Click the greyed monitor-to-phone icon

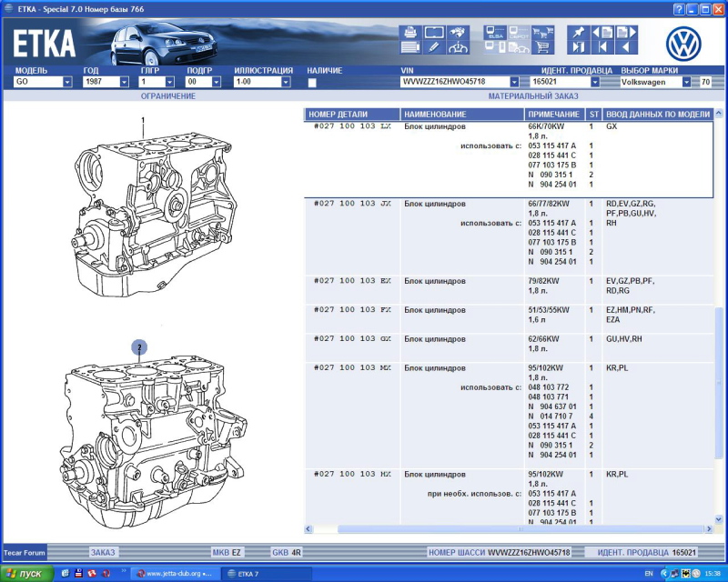[x=495, y=47]
